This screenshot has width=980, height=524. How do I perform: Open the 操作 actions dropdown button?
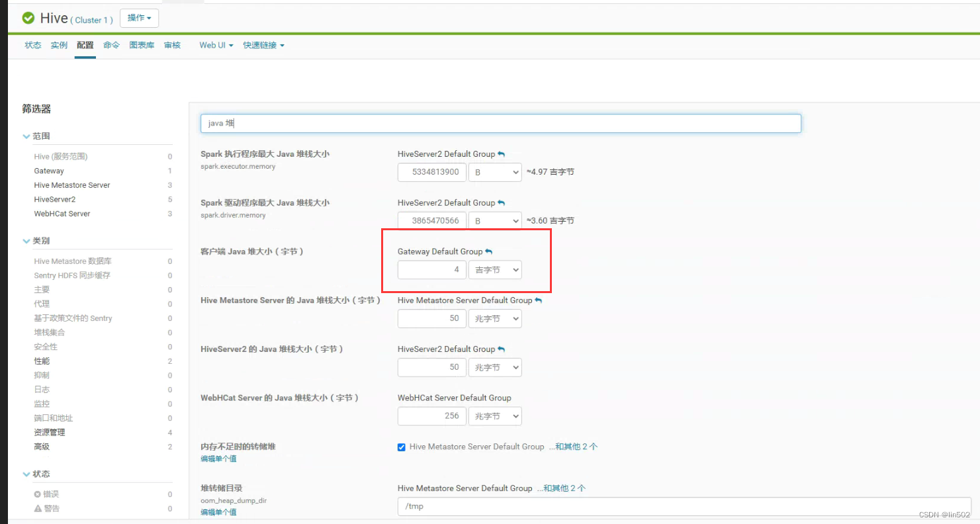[x=139, y=18]
